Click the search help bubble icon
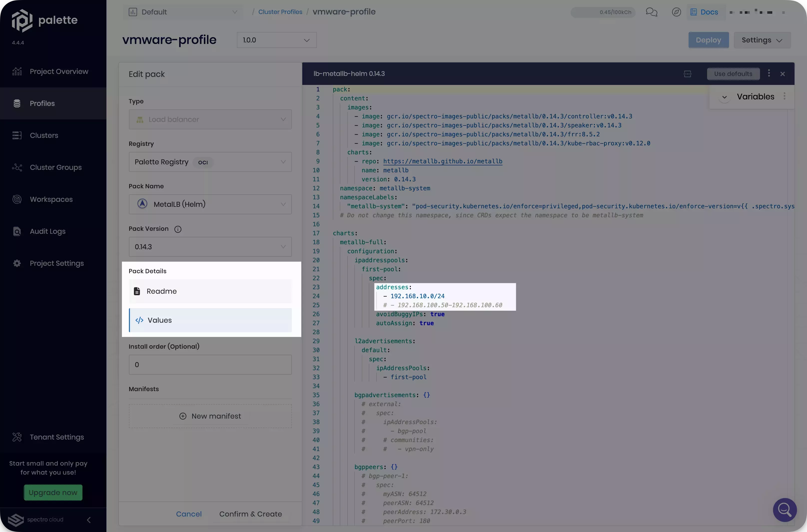Screen dimensions: 807x532 785,510
